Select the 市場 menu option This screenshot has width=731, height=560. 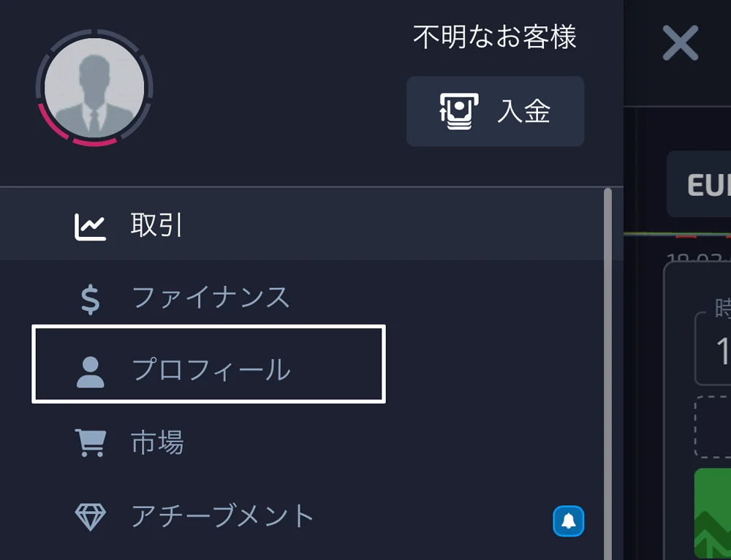click(x=158, y=443)
